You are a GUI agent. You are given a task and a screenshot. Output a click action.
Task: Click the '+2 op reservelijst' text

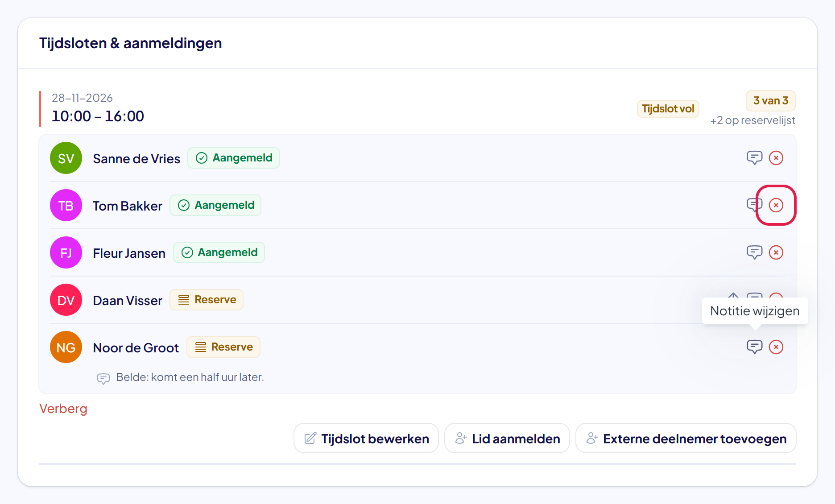(x=753, y=120)
